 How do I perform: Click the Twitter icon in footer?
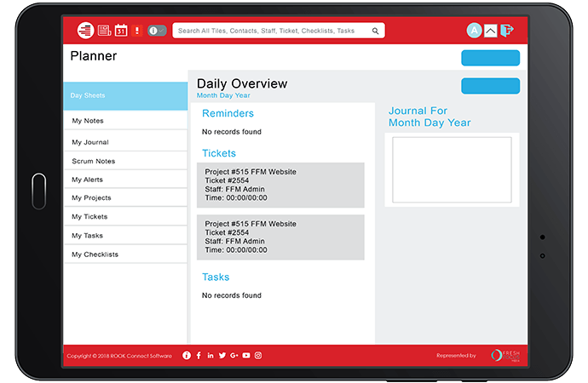coord(222,355)
